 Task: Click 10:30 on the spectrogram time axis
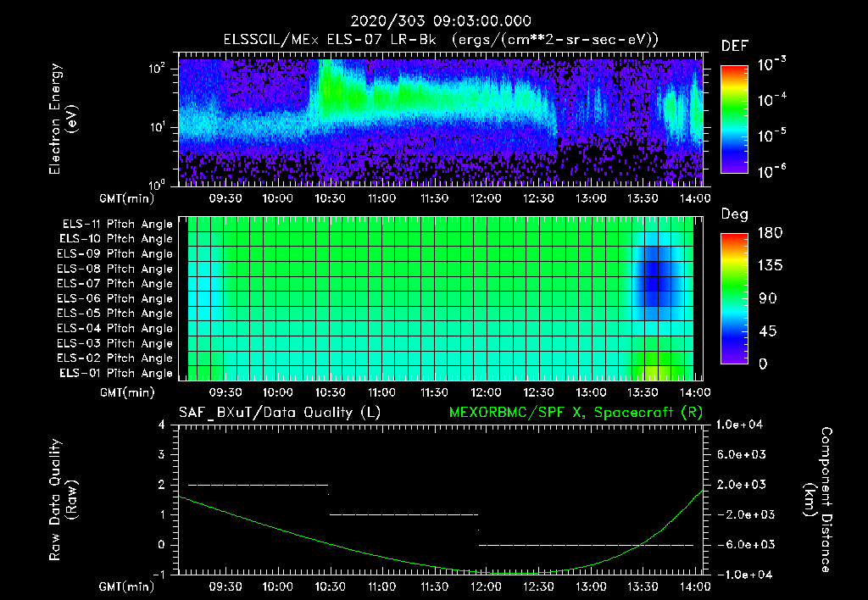click(331, 198)
